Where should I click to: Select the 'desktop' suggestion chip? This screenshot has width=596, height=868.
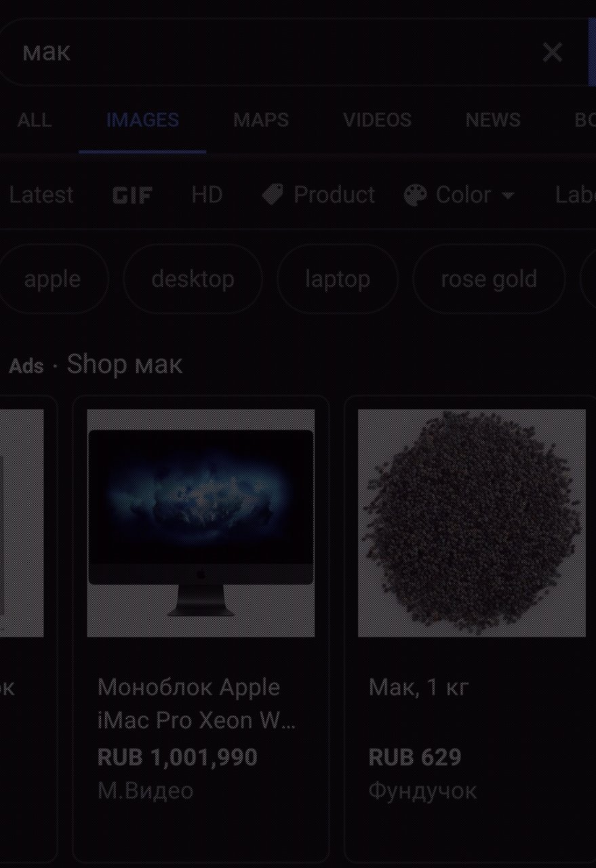193,279
